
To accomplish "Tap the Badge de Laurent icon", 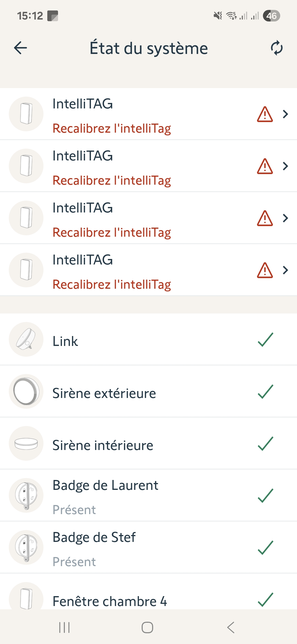I will pos(26,495).
